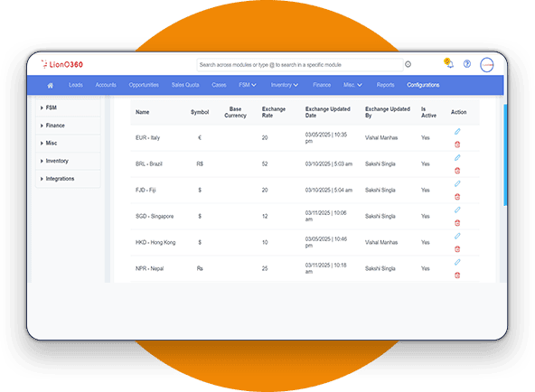535x392 pixels.
Task: Delete the NPR - Nepal currency row
Action: pyautogui.click(x=457, y=275)
